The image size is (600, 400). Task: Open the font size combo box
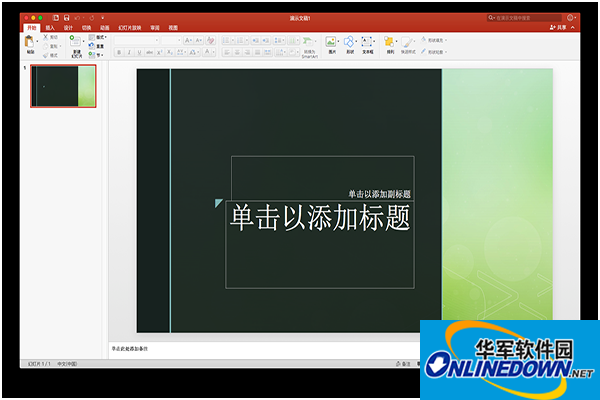[x=171, y=40]
